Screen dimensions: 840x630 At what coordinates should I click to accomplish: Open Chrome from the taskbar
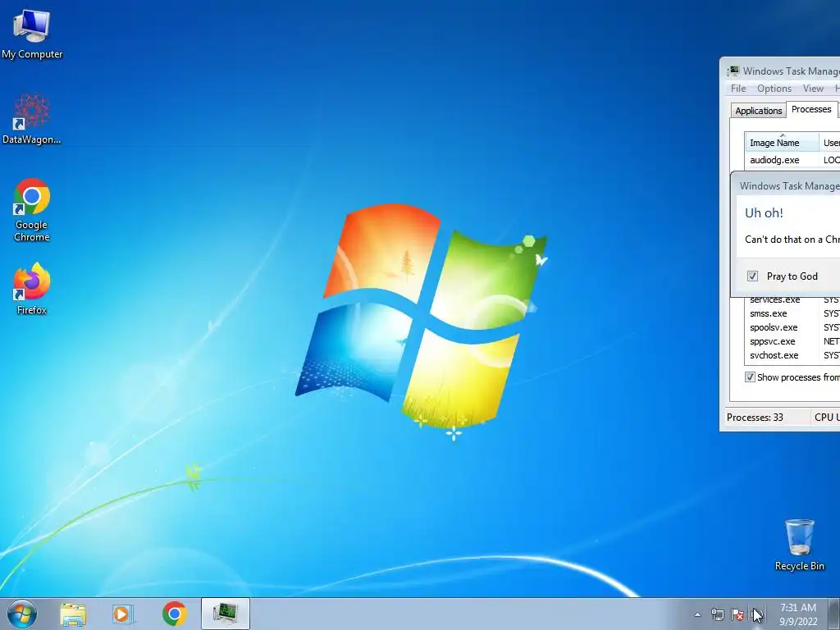174,614
